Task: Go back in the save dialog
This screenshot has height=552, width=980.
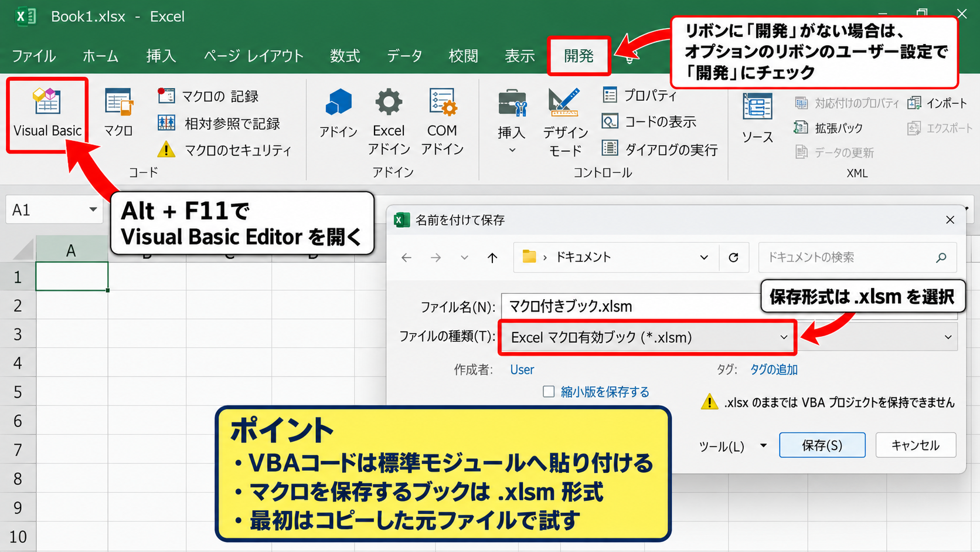Action: click(x=407, y=258)
